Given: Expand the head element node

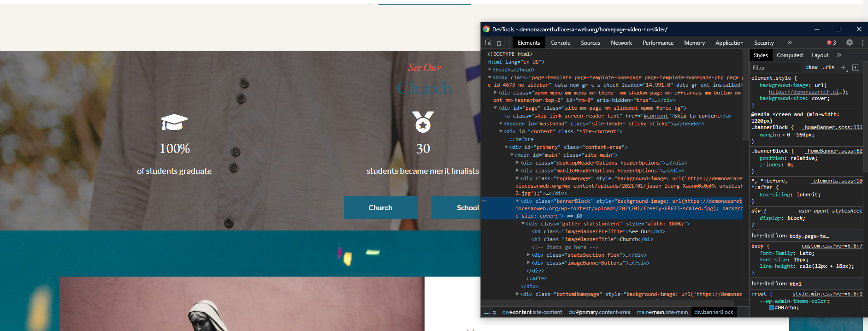Looking at the screenshot, I should coord(490,70).
